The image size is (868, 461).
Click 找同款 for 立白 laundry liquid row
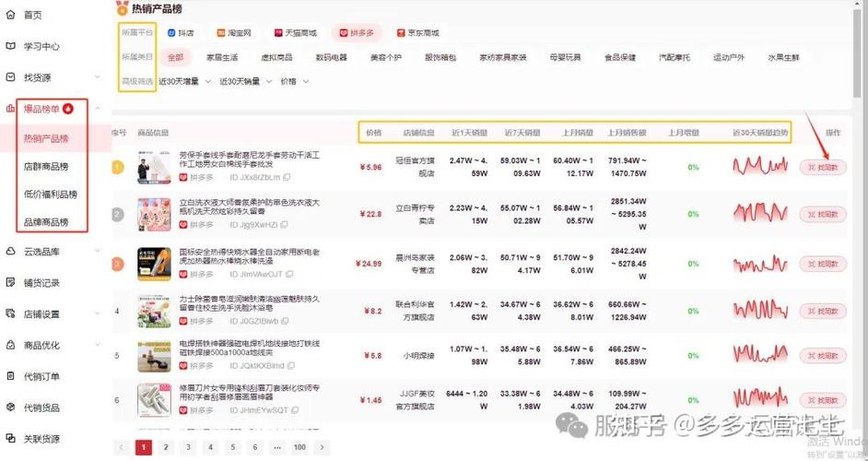(x=823, y=214)
